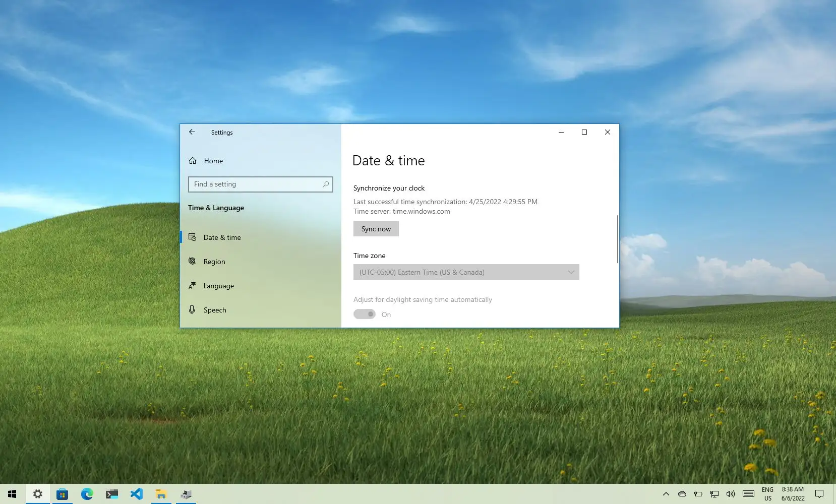
Task: Click the Home icon in Settings sidebar
Action: tap(193, 160)
